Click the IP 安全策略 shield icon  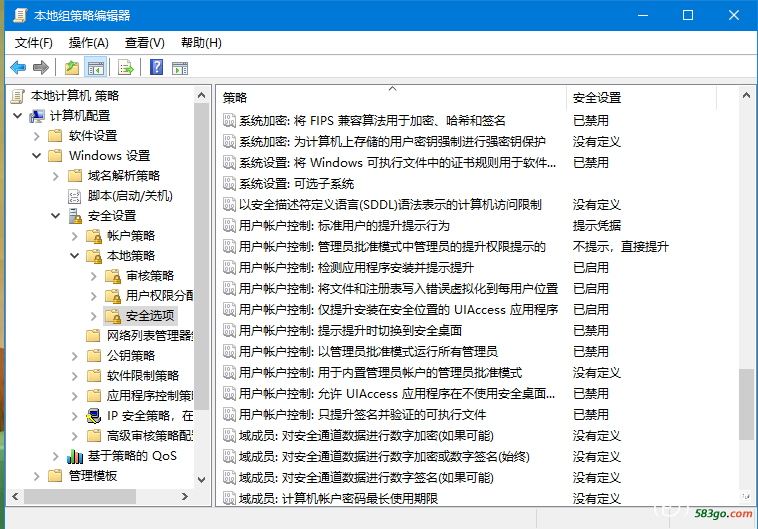click(93, 416)
